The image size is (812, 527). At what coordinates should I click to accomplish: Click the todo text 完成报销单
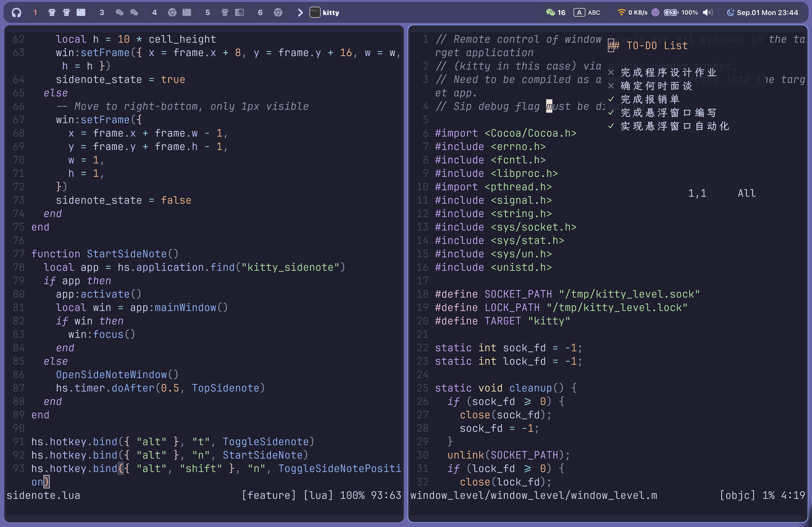click(x=650, y=99)
